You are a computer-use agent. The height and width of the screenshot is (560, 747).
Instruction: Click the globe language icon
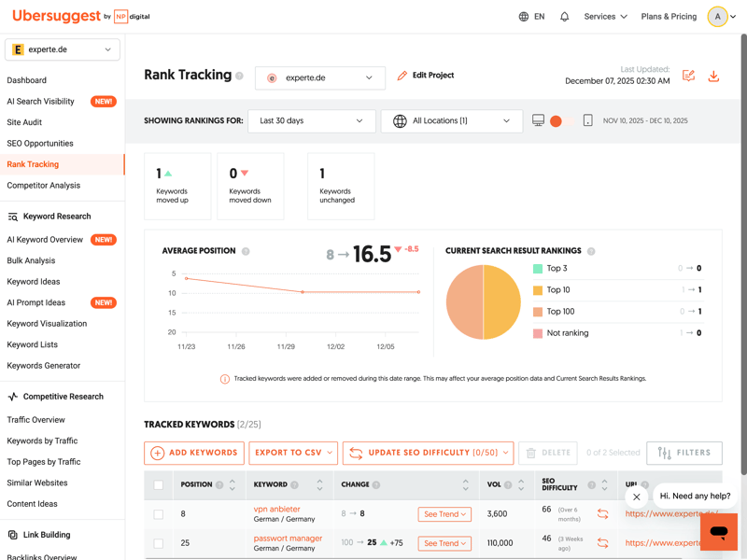(524, 17)
